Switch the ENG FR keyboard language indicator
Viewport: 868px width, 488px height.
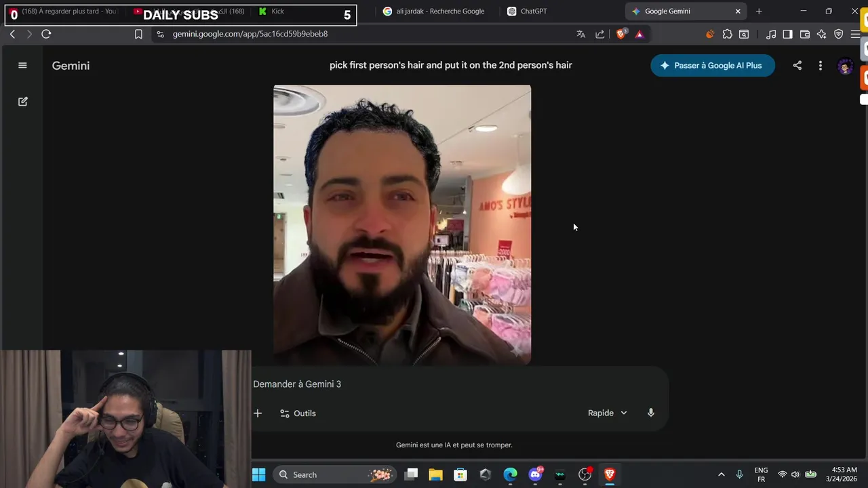tap(761, 474)
